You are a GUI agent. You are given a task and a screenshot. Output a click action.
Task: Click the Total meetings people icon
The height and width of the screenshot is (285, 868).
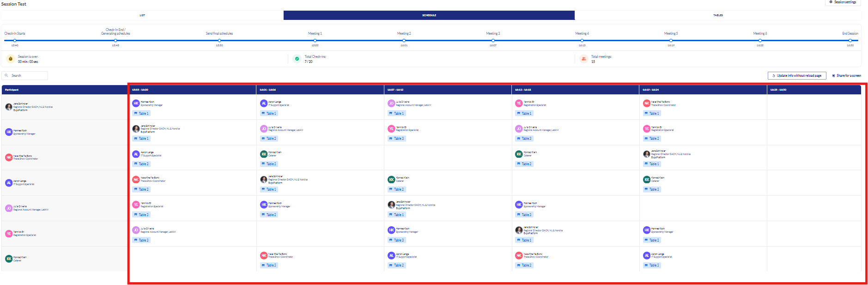coord(584,59)
